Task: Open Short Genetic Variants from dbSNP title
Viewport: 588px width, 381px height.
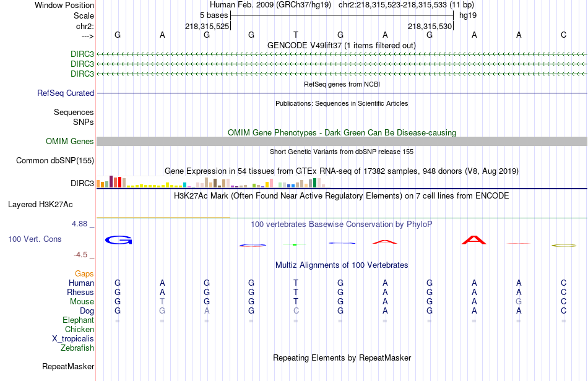Action: pyautogui.click(x=342, y=152)
